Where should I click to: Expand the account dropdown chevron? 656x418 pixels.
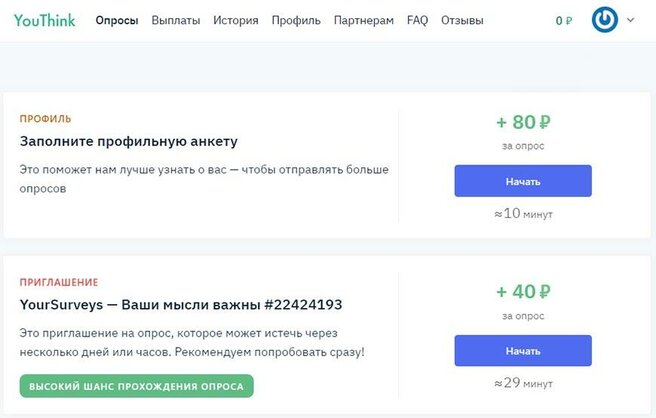tap(630, 20)
